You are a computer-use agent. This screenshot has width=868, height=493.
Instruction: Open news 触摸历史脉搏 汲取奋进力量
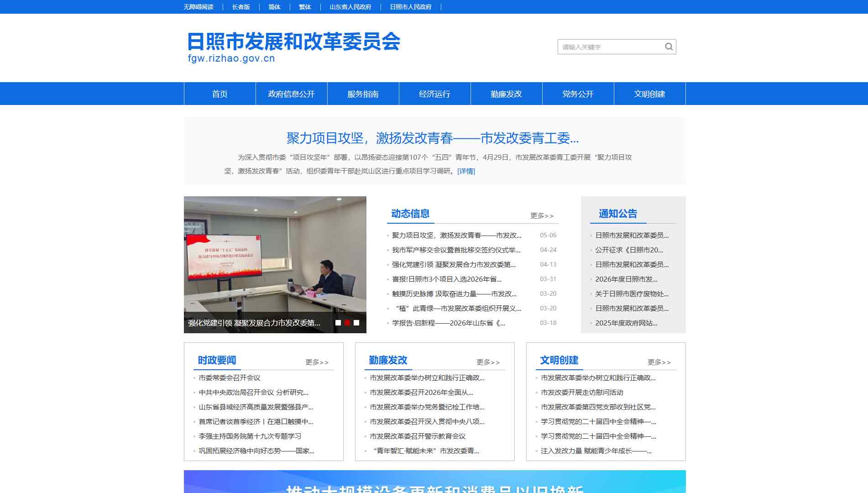[455, 294]
